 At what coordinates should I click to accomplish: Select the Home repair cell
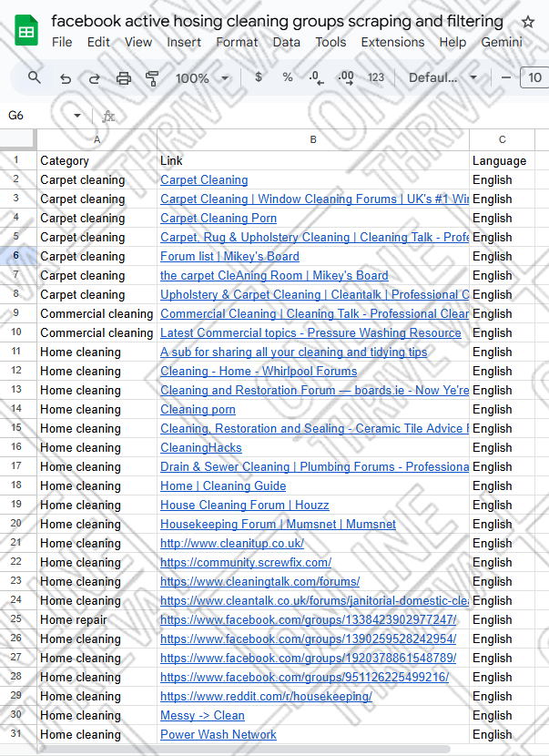tap(97, 619)
